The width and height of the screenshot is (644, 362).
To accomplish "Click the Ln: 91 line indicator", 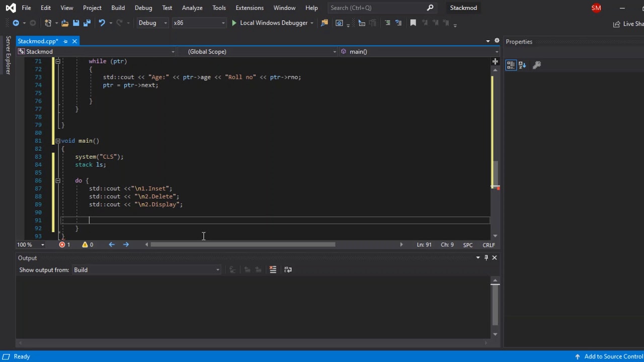I will point(424,245).
